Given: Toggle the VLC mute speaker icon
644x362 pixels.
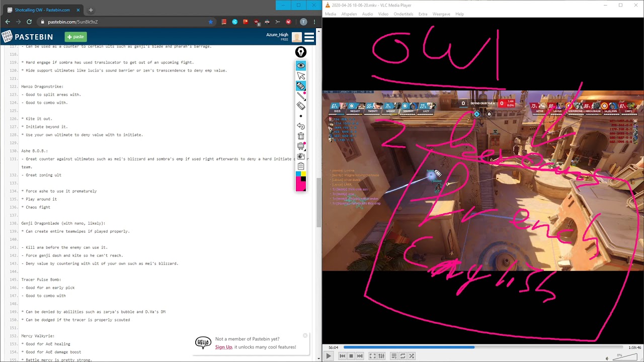Looking at the screenshot, I should [607, 358].
